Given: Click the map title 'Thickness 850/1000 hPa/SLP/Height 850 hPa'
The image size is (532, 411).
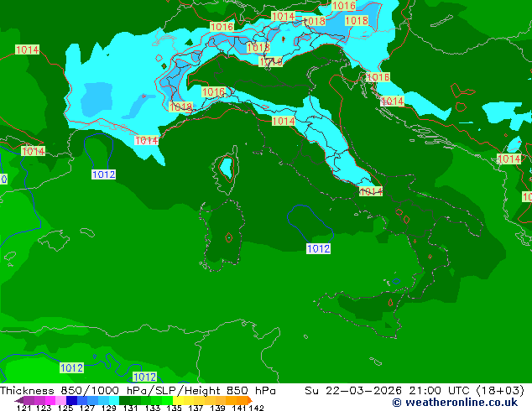Looking at the screenshot, I should (x=138, y=391).
